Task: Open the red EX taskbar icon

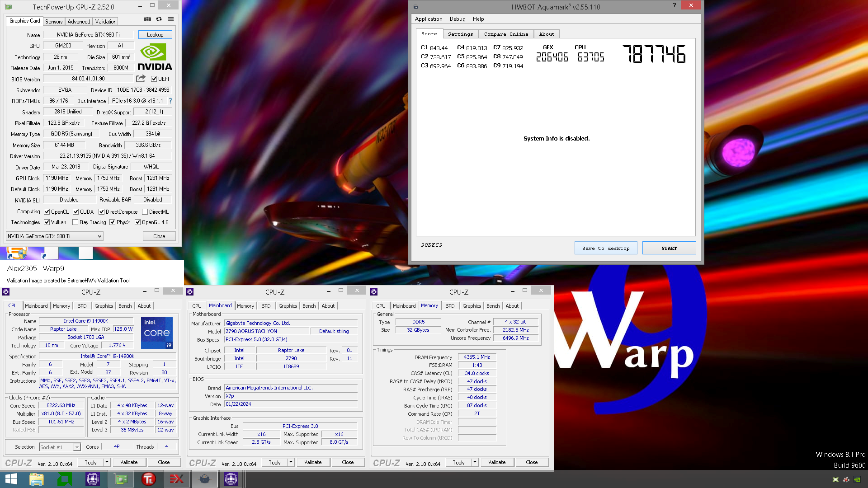Action: tap(176, 479)
